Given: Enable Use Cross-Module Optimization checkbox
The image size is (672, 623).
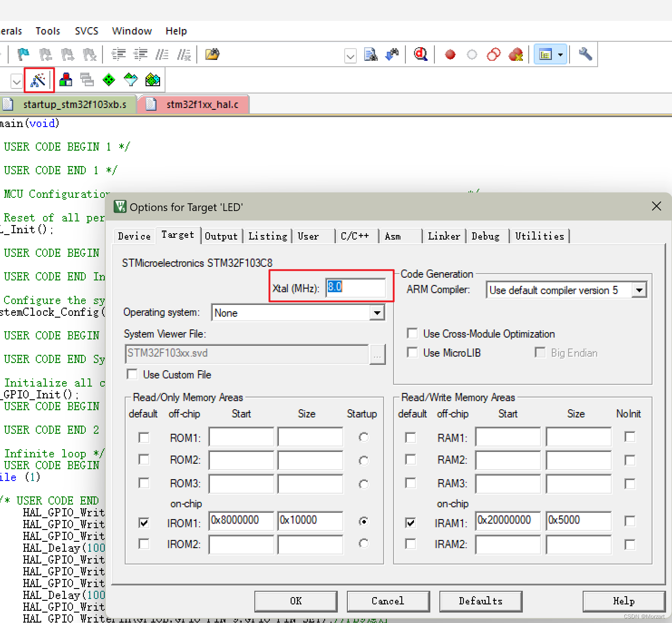Looking at the screenshot, I should [x=412, y=334].
